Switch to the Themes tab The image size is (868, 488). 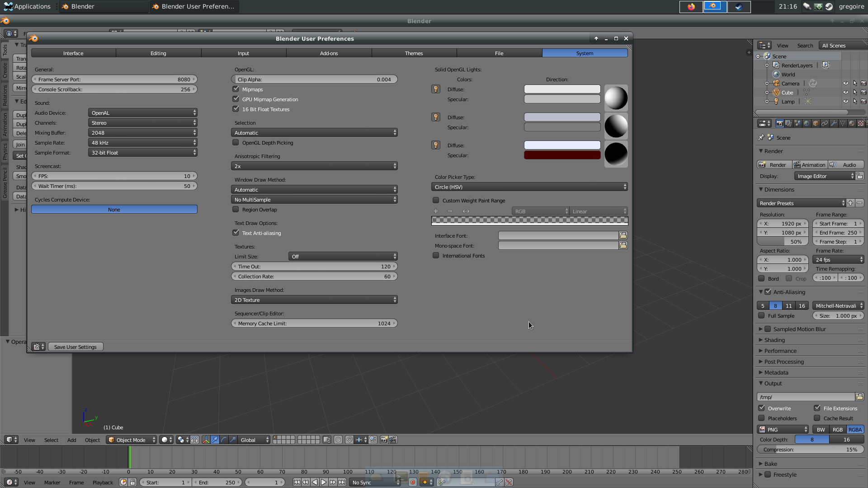coord(414,53)
